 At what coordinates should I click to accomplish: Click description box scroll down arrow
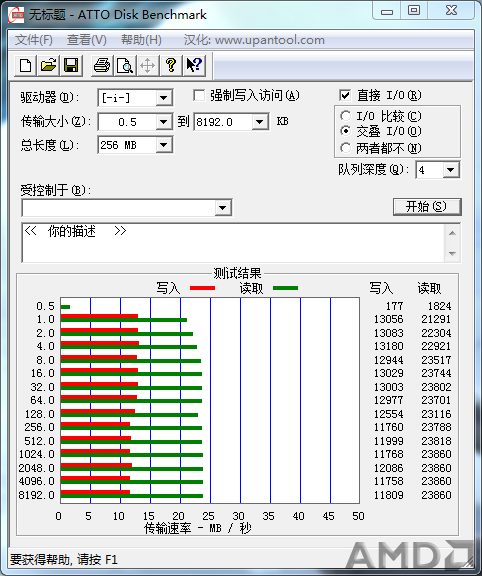click(453, 253)
